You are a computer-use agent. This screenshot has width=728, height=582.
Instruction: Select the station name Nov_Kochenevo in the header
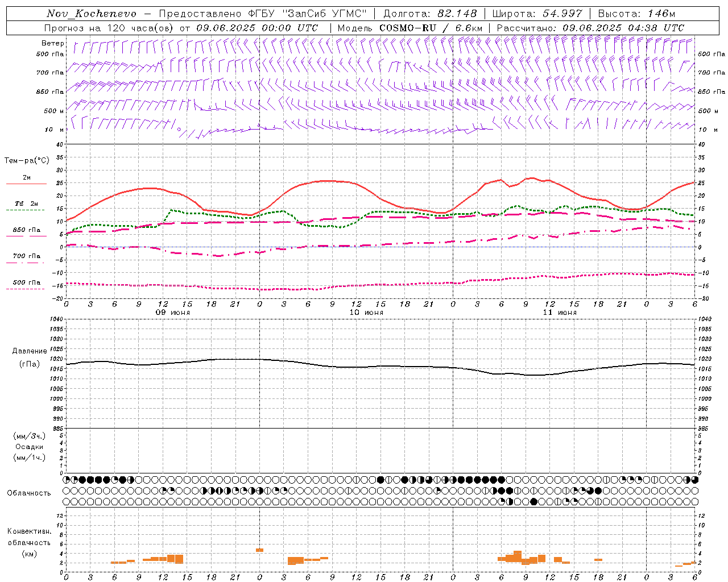click(91, 14)
